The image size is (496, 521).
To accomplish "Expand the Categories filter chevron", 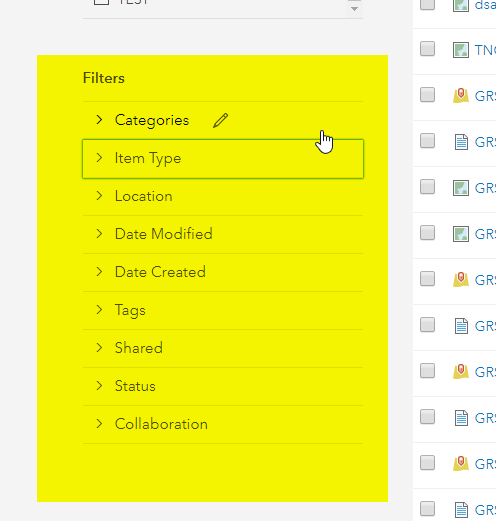I will coord(99,120).
